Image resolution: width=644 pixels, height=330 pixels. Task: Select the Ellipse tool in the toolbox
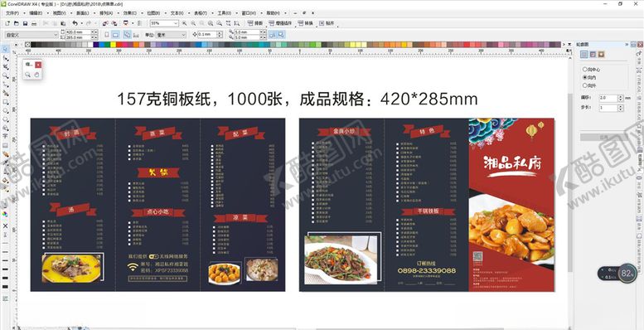(x=5, y=110)
